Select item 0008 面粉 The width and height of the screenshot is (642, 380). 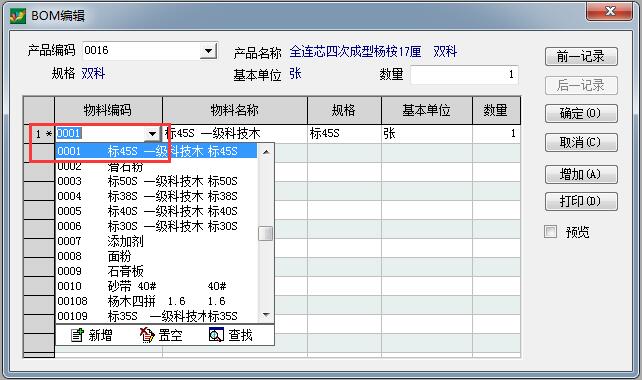click(x=156, y=256)
